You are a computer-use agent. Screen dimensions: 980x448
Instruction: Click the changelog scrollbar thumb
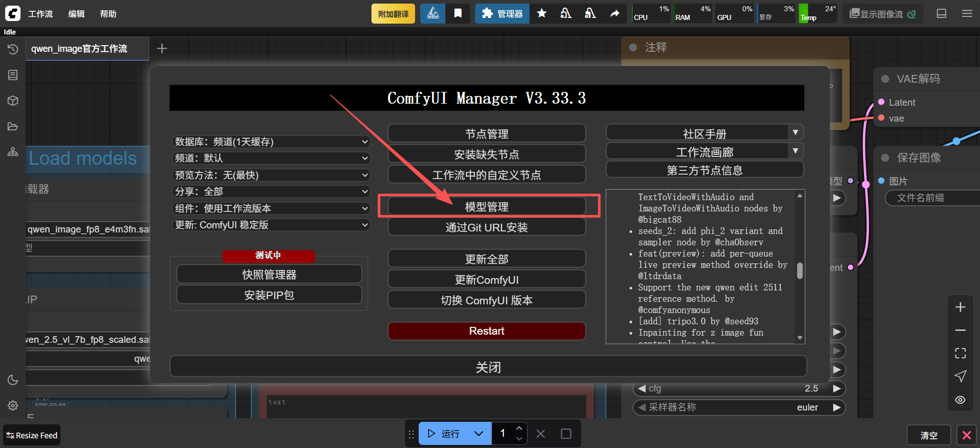tap(799, 270)
